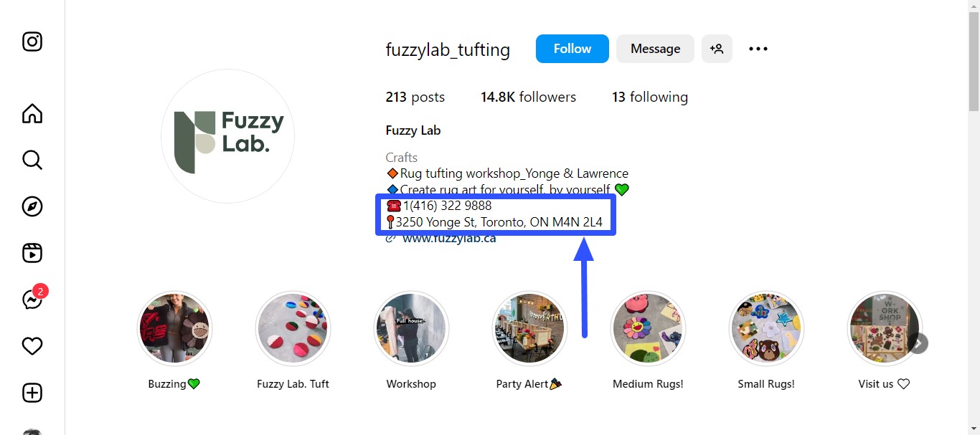The width and height of the screenshot is (980, 435).
Task: View the 14.8K followers list
Action: [x=528, y=97]
